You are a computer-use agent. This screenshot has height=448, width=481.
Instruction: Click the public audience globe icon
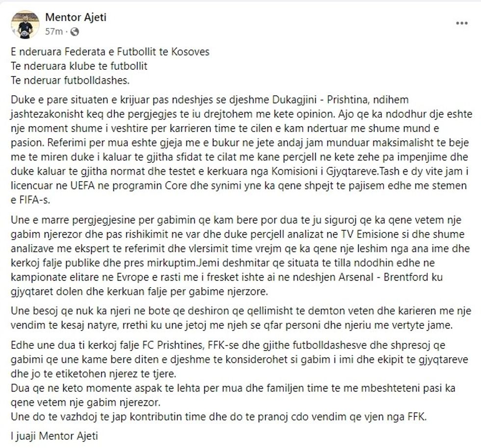pyautogui.click(x=75, y=32)
